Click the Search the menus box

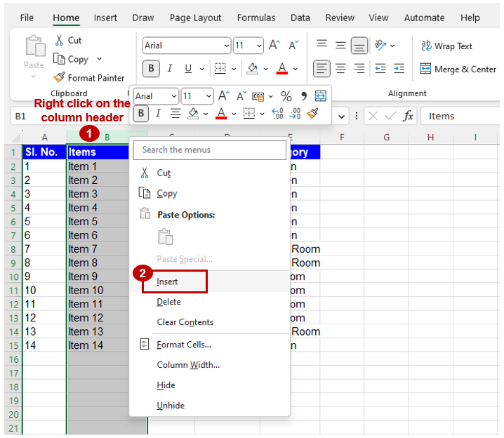click(210, 150)
